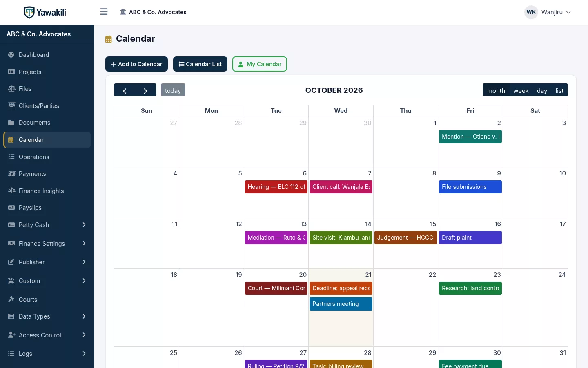Open Dashboard from sidebar icon
Image resolution: width=588 pixels, height=368 pixels.
click(11, 55)
